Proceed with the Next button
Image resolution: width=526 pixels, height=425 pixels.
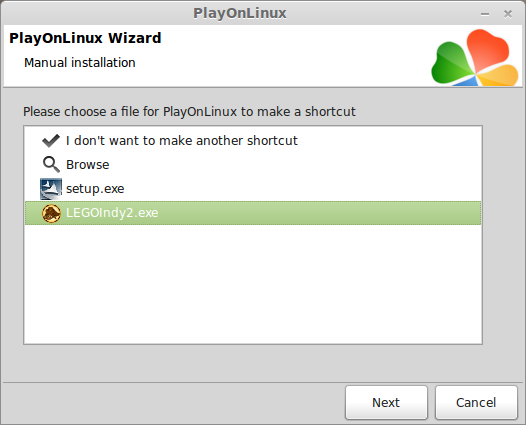point(386,403)
